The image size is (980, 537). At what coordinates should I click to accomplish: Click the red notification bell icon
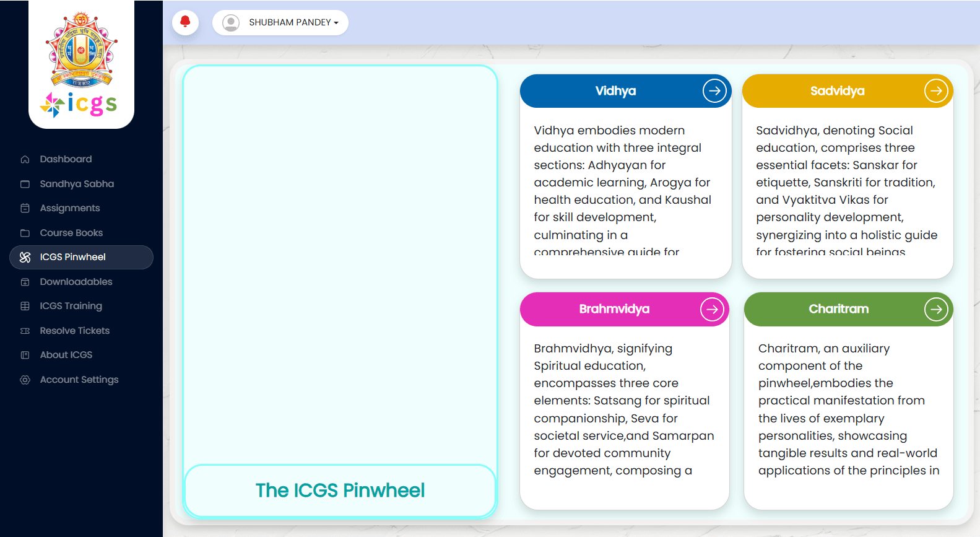[185, 22]
